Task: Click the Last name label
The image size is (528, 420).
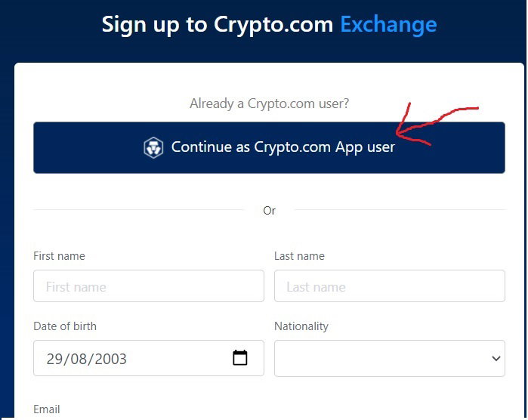Action: tap(299, 256)
